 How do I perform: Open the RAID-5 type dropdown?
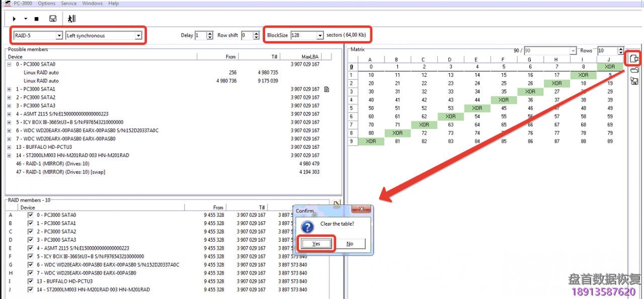[59, 36]
